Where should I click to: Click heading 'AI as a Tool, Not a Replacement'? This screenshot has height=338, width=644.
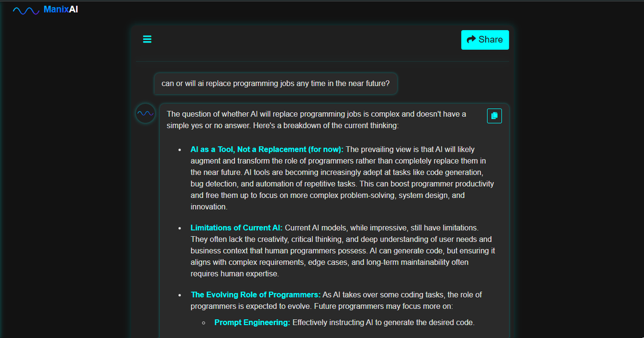pos(267,150)
